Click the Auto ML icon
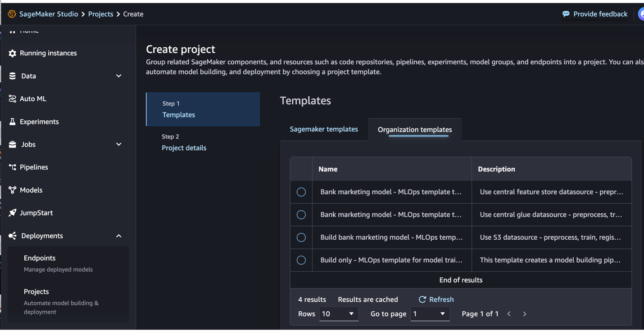Image resolution: width=644 pixels, height=331 pixels. point(12,99)
